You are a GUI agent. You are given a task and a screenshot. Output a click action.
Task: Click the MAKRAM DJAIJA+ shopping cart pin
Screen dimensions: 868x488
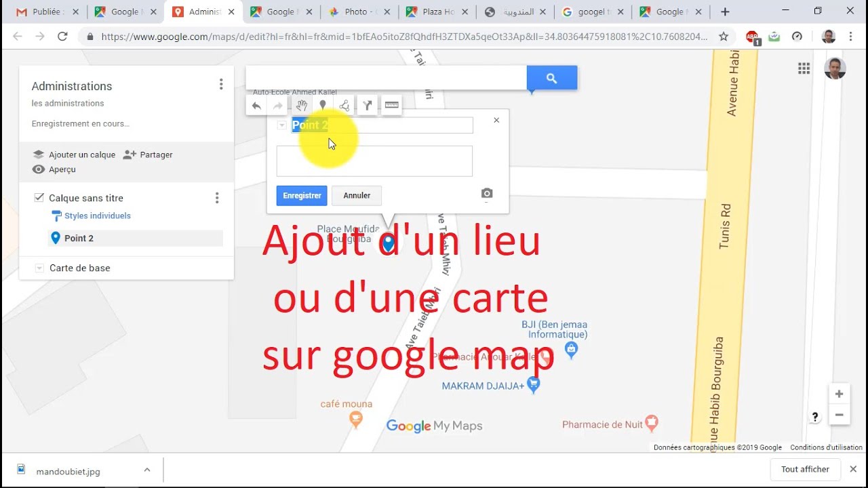[534, 385]
